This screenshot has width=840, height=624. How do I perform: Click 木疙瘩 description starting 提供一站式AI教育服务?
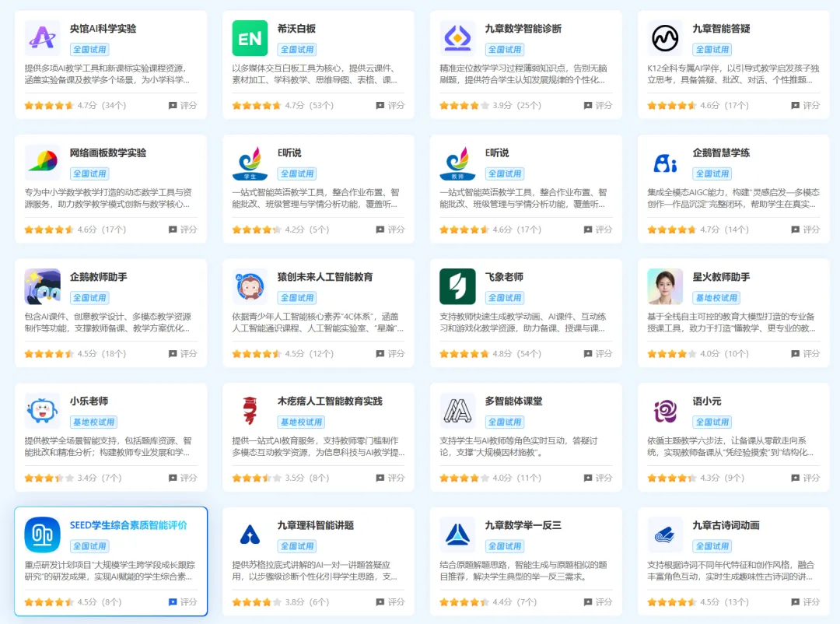(318, 447)
